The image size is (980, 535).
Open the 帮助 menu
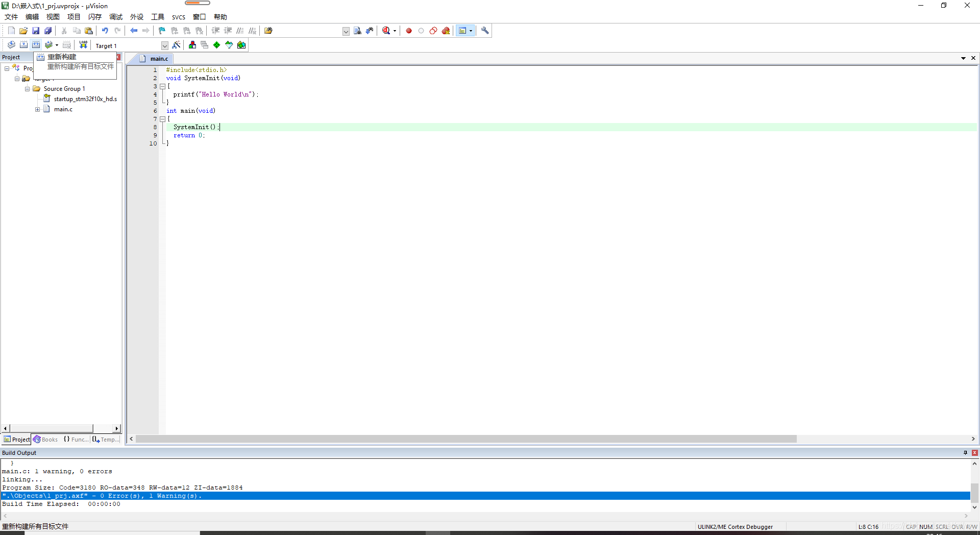220,17
